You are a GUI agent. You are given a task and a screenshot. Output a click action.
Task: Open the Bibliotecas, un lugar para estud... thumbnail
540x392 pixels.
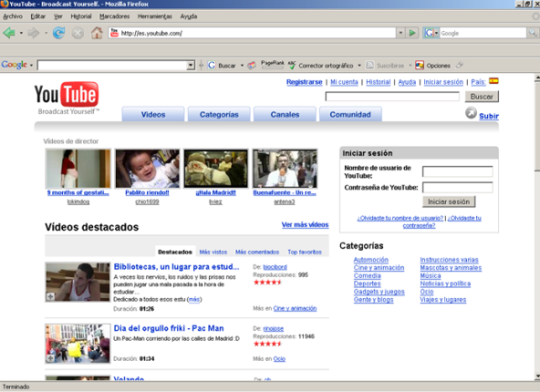point(78,283)
